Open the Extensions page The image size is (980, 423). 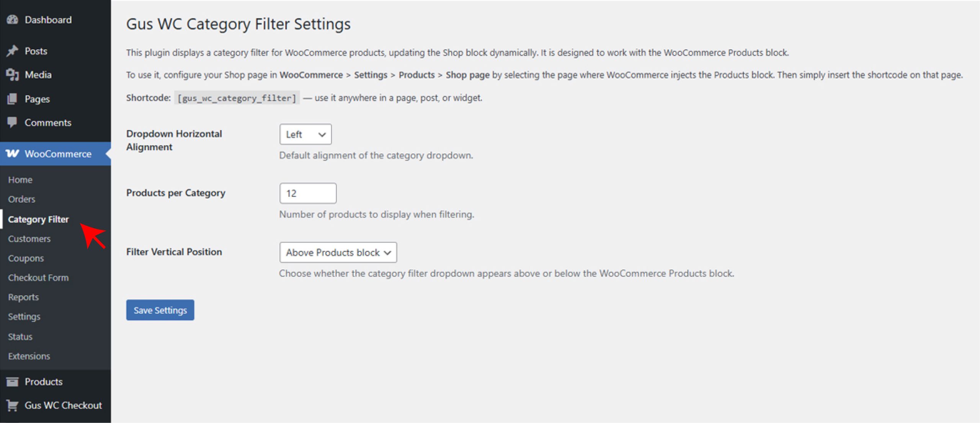click(29, 356)
